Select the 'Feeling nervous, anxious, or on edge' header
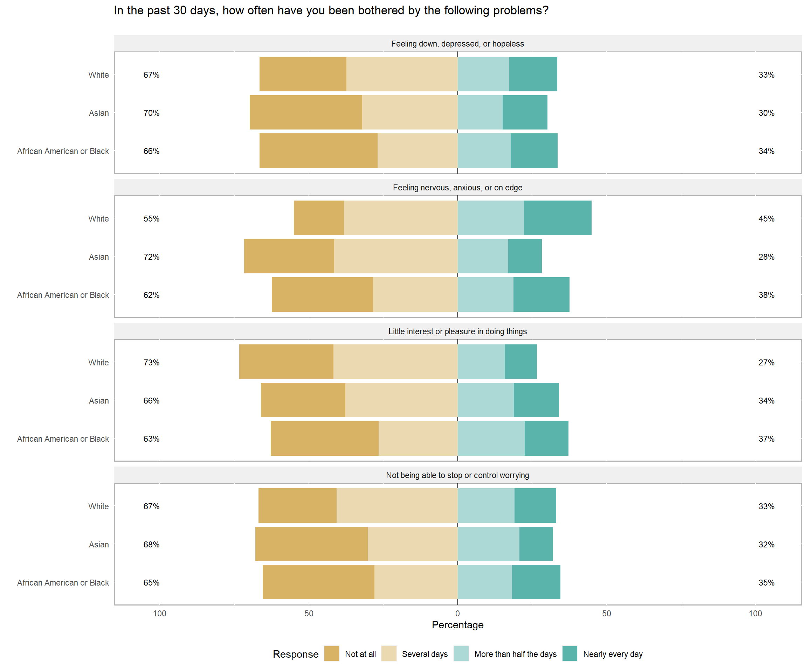Image resolution: width=807 pixels, height=672 pixels. coord(457,187)
